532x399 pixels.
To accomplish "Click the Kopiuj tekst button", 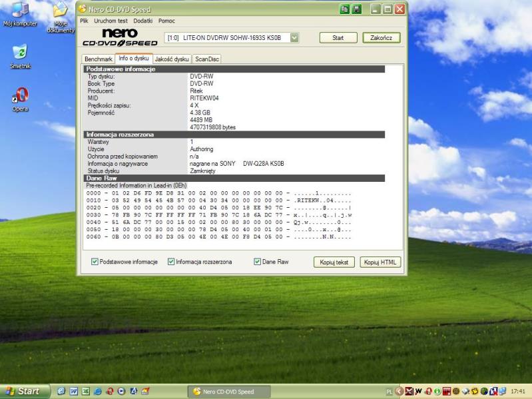I will click(x=334, y=262).
